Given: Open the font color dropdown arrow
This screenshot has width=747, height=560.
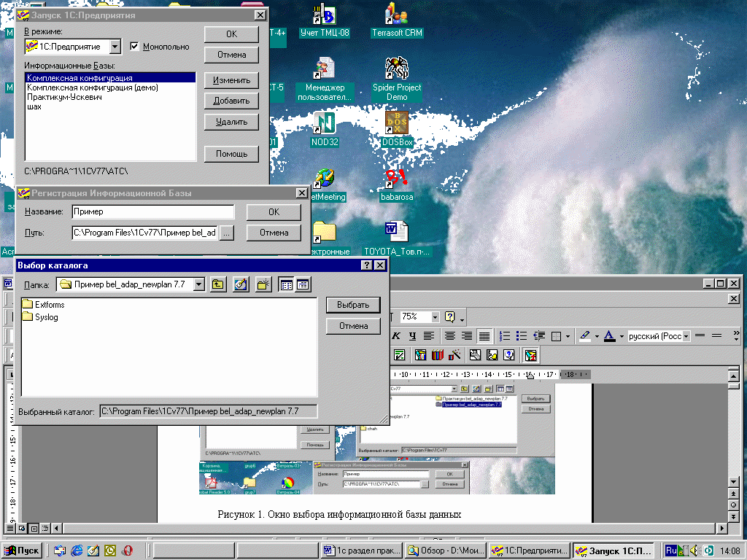Looking at the screenshot, I should click(x=622, y=336).
